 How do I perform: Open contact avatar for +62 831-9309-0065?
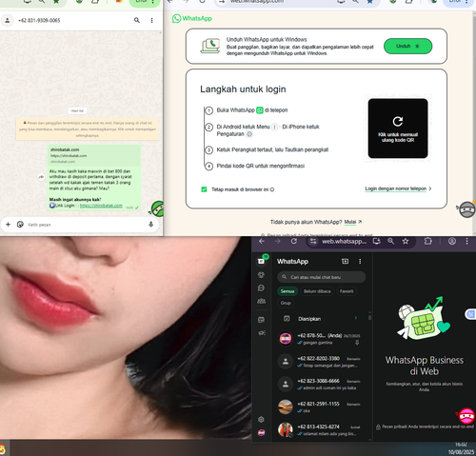tap(8, 20)
